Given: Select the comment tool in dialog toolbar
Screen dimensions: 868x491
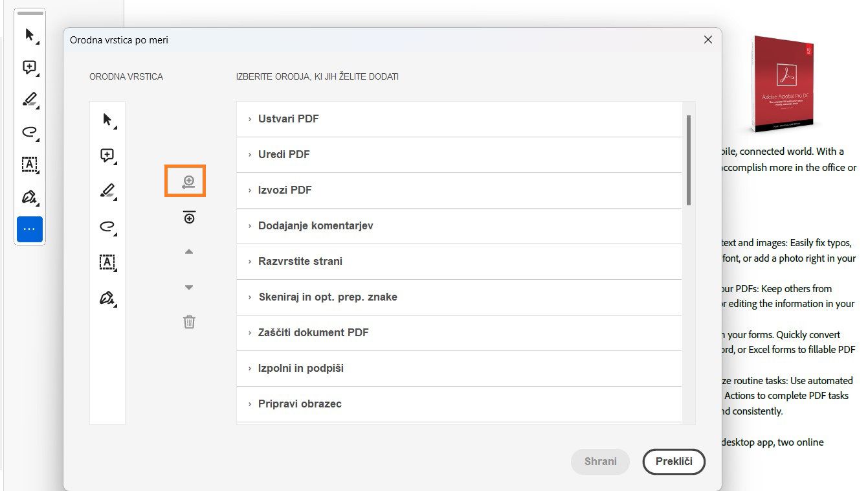Looking at the screenshot, I should point(107,155).
